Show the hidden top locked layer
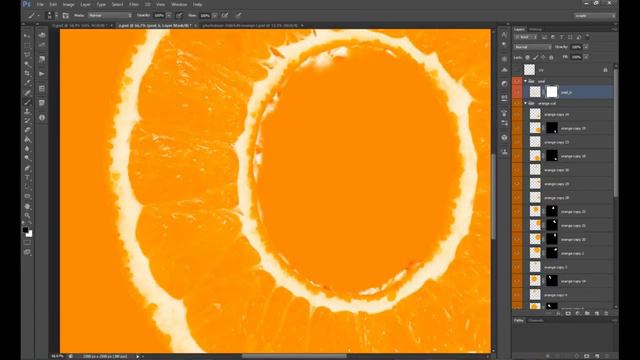640x360 pixels. [x=517, y=70]
